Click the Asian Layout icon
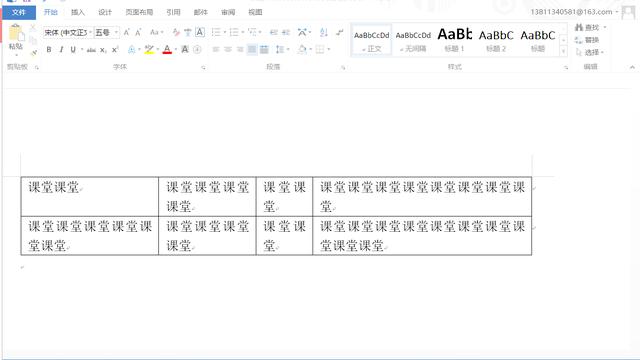 coord(302,32)
